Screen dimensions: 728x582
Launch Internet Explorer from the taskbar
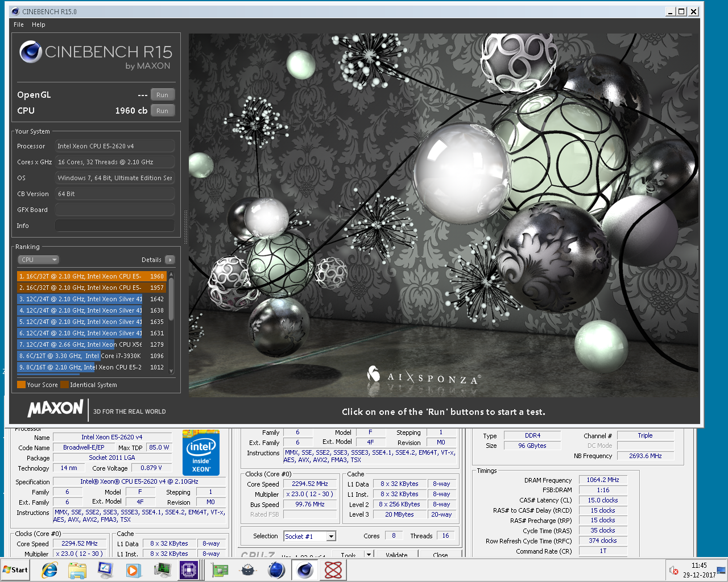(x=49, y=570)
